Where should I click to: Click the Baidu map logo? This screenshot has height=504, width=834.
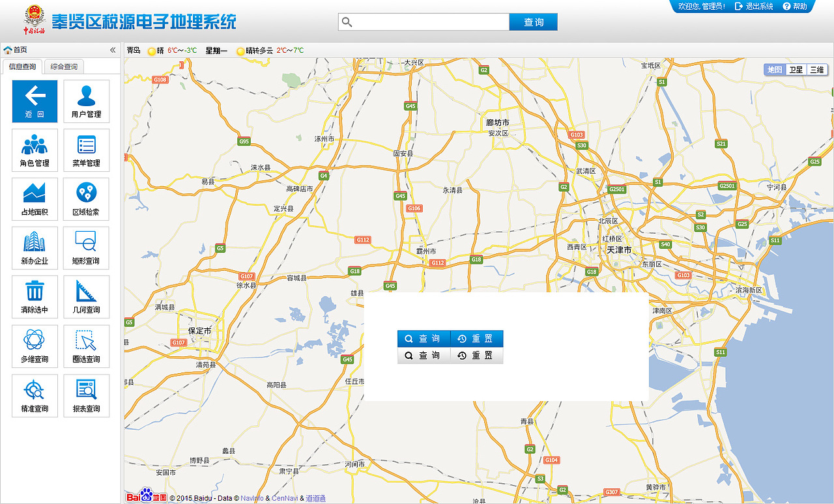pos(147,496)
